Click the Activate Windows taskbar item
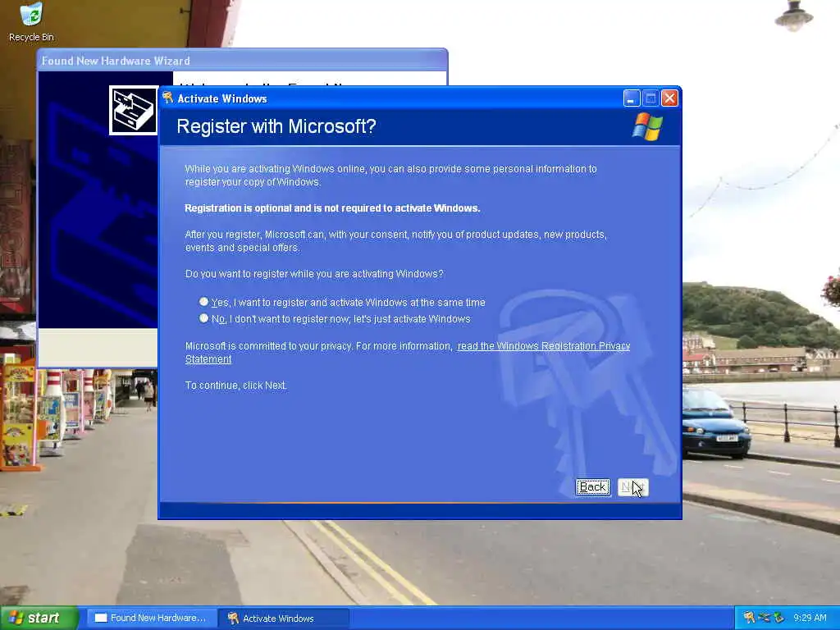This screenshot has height=630, width=840. pos(283,618)
